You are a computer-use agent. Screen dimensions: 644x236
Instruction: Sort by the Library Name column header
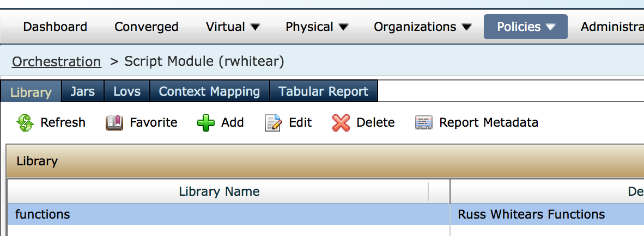(220, 191)
